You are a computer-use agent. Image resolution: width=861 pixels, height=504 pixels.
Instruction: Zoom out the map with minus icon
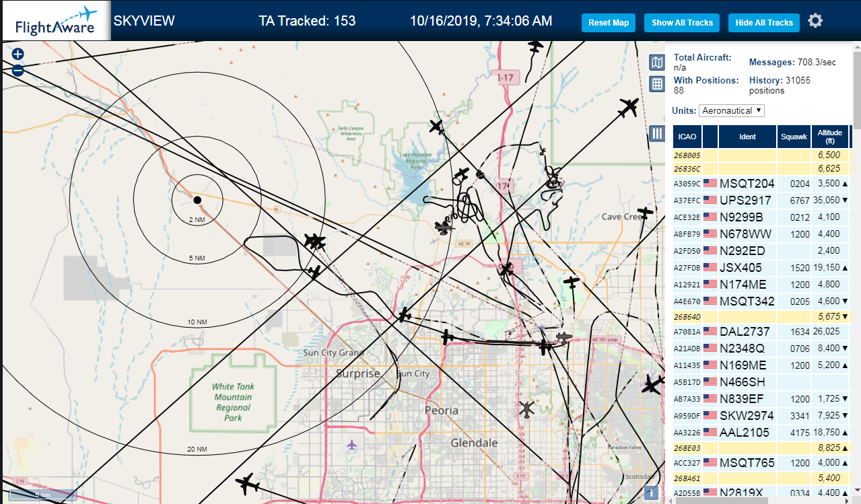[18, 70]
